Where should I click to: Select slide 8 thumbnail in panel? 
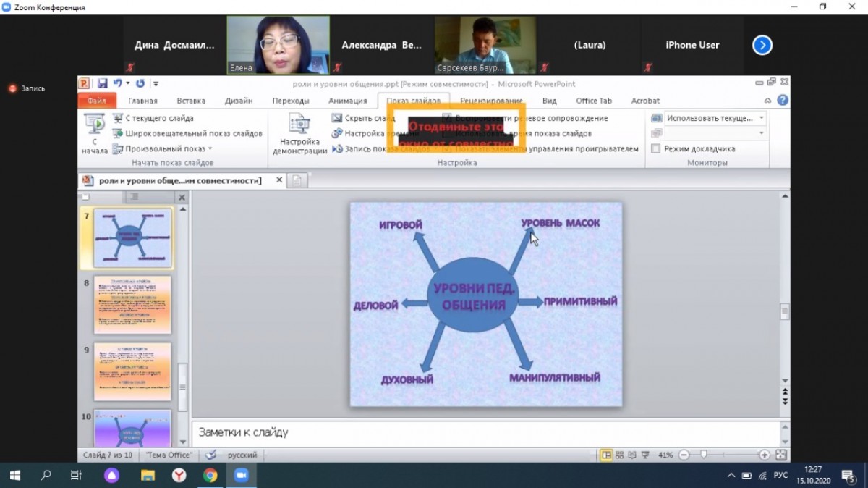132,304
